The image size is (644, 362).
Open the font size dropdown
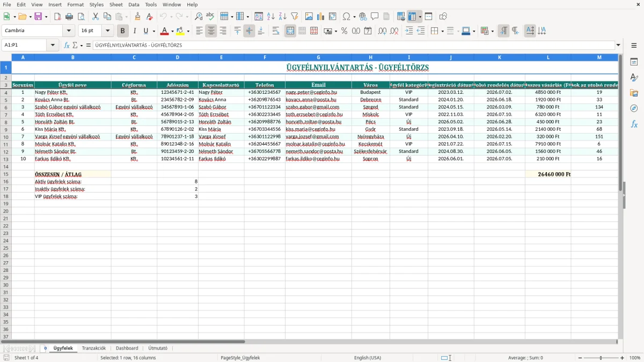tap(108, 31)
